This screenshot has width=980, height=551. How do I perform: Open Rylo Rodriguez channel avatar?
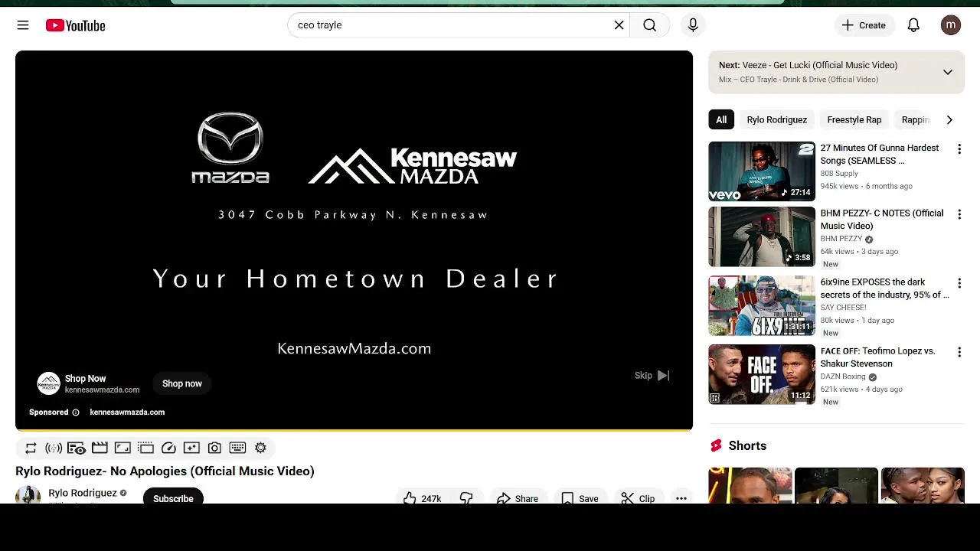point(28,495)
